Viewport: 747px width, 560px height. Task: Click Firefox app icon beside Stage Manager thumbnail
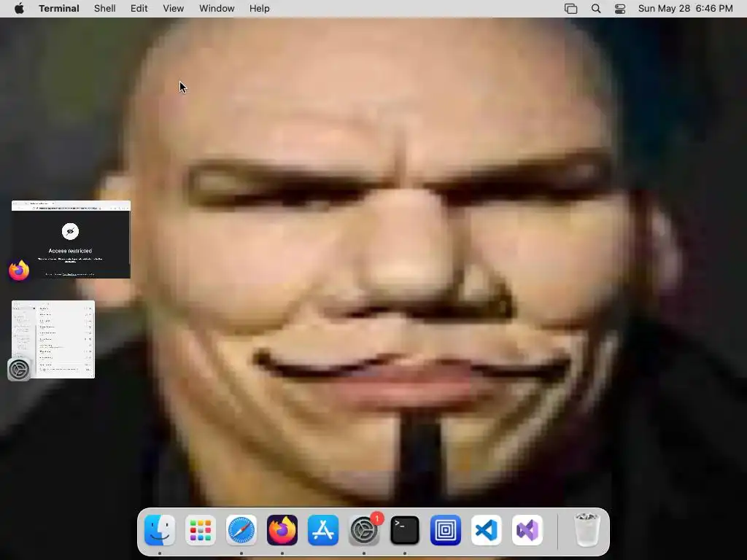[x=19, y=271]
